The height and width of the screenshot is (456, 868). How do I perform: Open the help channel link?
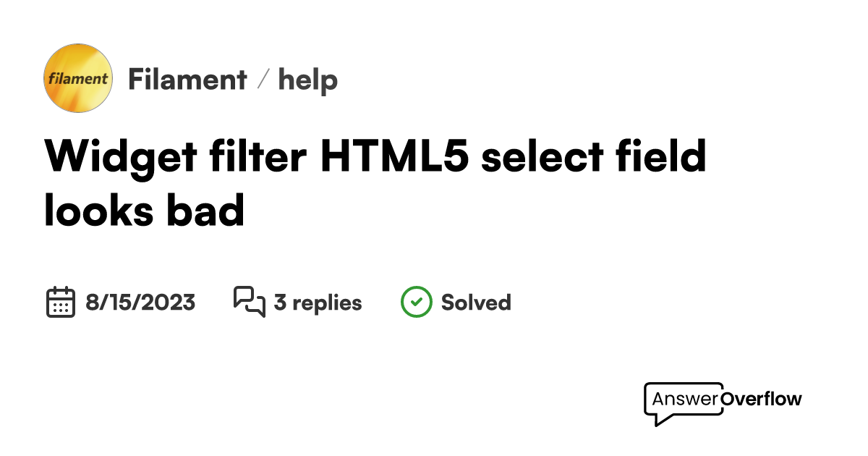308,79
